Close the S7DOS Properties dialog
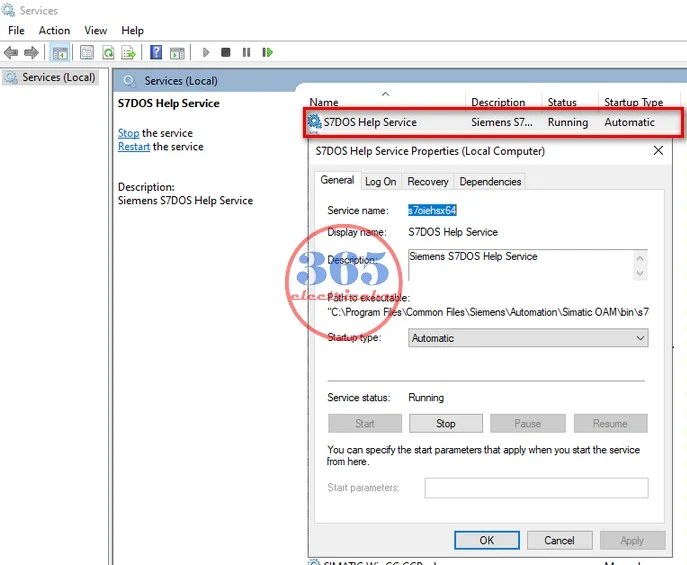 pyautogui.click(x=658, y=151)
